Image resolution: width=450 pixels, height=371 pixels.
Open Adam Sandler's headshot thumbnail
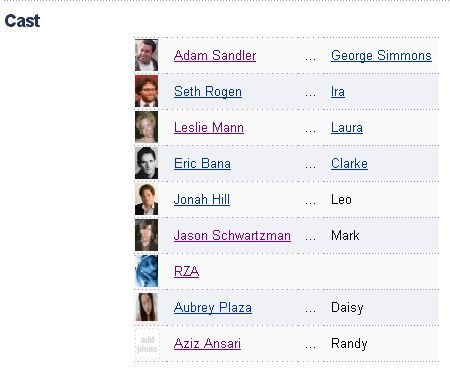[146, 55]
